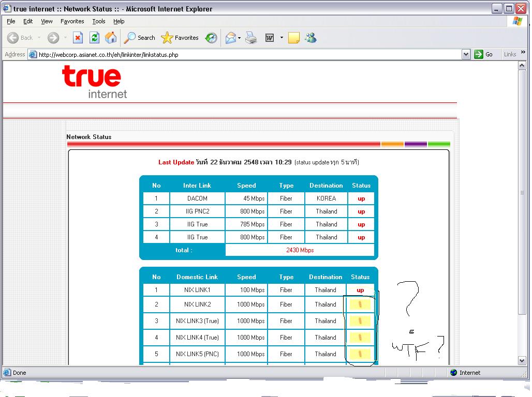Viewport: 532px width, 397px height.
Task: Expand the Back button history arrow
Action: (x=39, y=38)
